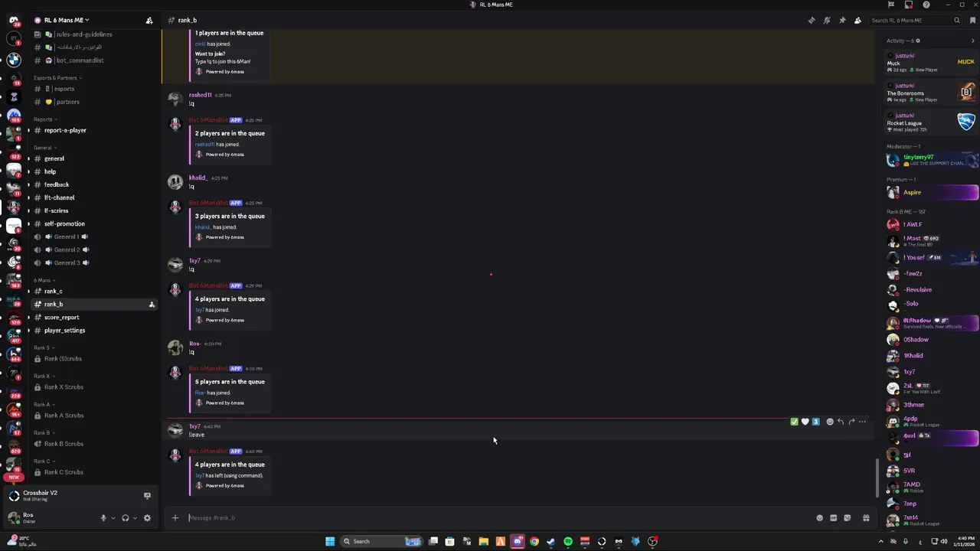The width and height of the screenshot is (980, 551).
Task: Open user settings gear icon
Action: click(x=147, y=518)
